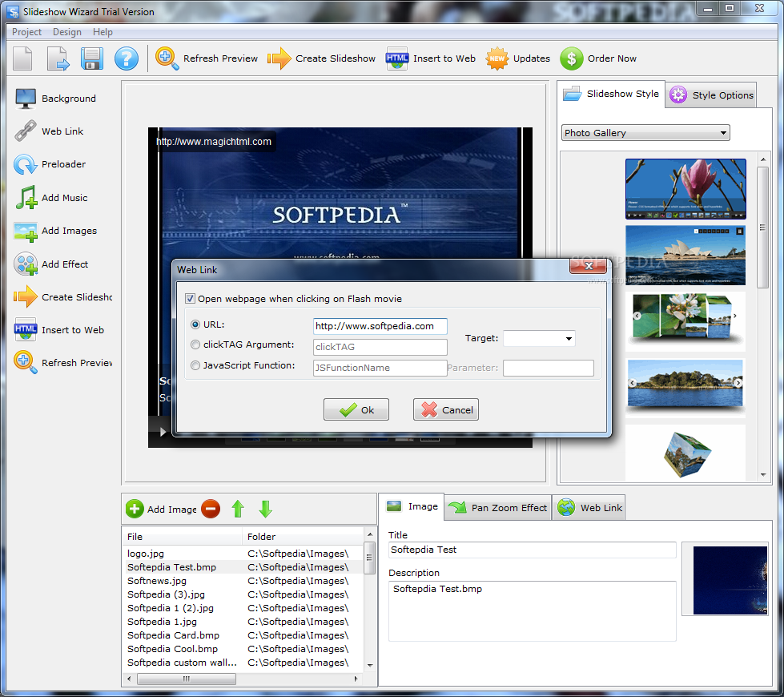The height and width of the screenshot is (697, 784).
Task: Switch to Style Options tab
Action: (x=711, y=95)
